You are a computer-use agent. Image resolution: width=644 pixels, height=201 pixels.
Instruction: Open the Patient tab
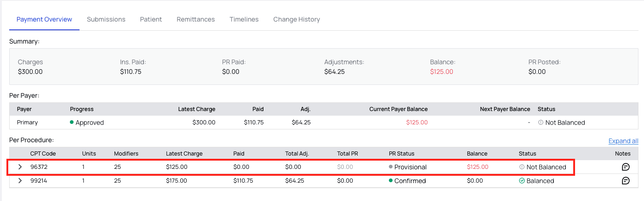coord(151,19)
